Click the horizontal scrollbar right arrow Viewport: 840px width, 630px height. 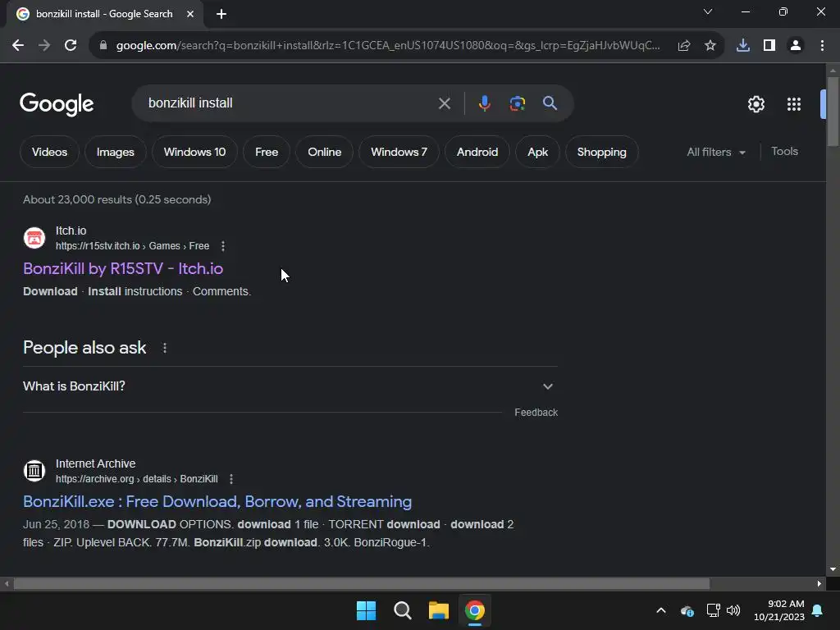(x=819, y=583)
